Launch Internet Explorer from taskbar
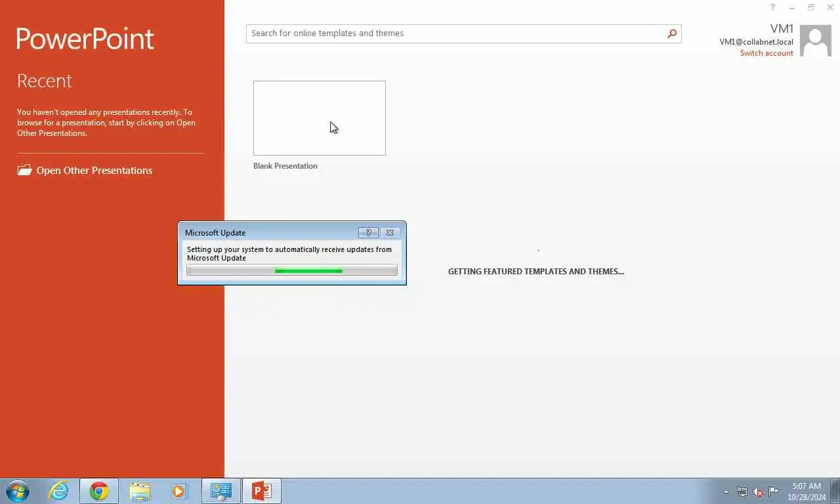 [59, 491]
